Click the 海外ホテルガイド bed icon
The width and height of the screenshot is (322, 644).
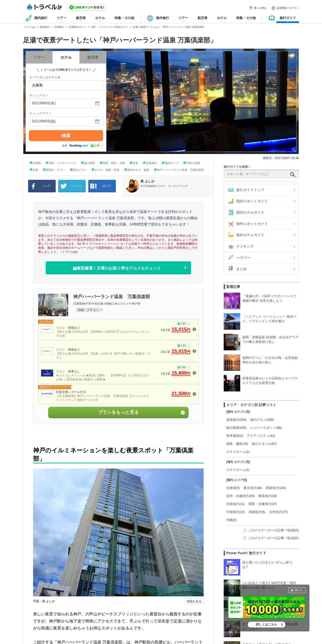click(231, 235)
